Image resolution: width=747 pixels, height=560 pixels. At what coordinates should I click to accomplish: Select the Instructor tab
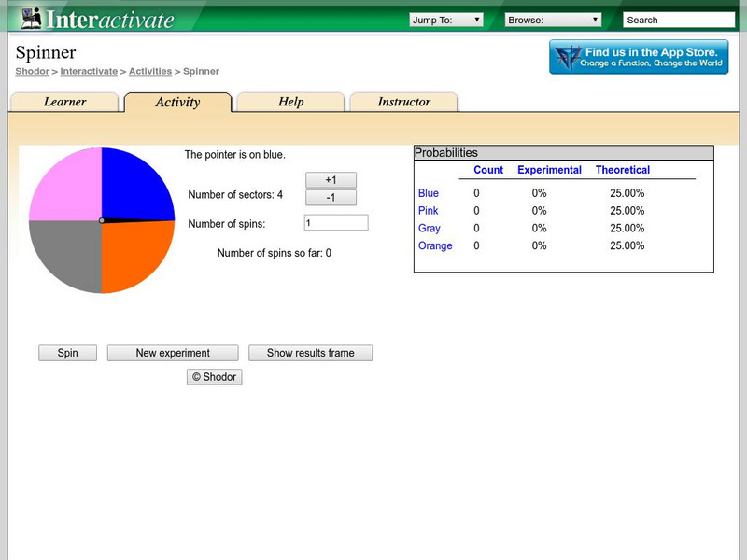pyautogui.click(x=403, y=102)
